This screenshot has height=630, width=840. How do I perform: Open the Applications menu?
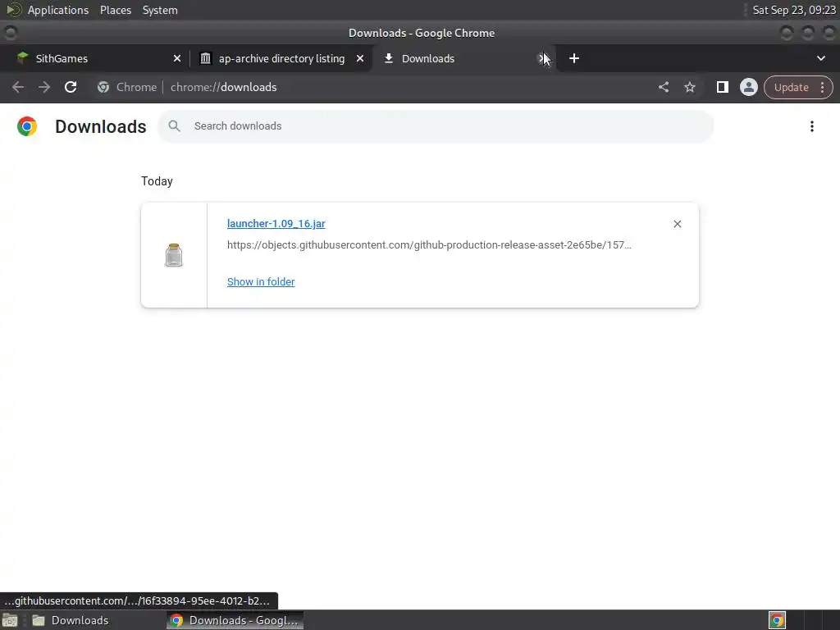click(58, 10)
